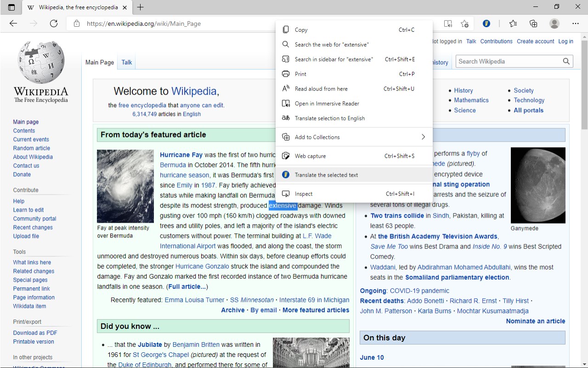The width and height of the screenshot is (588, 368).
Task: Open Random article in the sidebar
Action: (x=32, y=148)
